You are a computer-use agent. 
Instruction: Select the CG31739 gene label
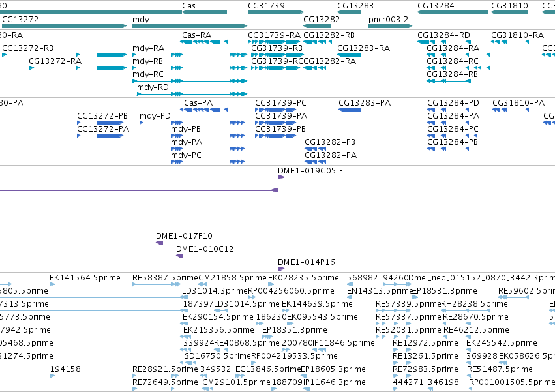[x=266, y=6]
